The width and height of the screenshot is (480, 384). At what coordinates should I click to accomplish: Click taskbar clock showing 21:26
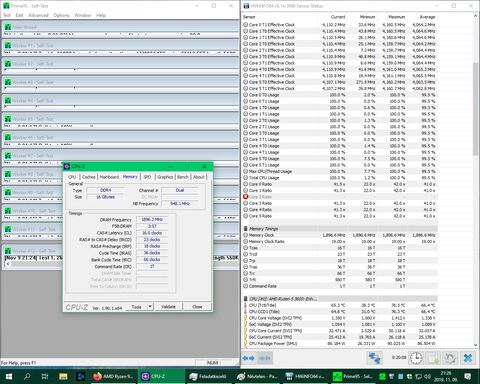(x=446, y=377)
